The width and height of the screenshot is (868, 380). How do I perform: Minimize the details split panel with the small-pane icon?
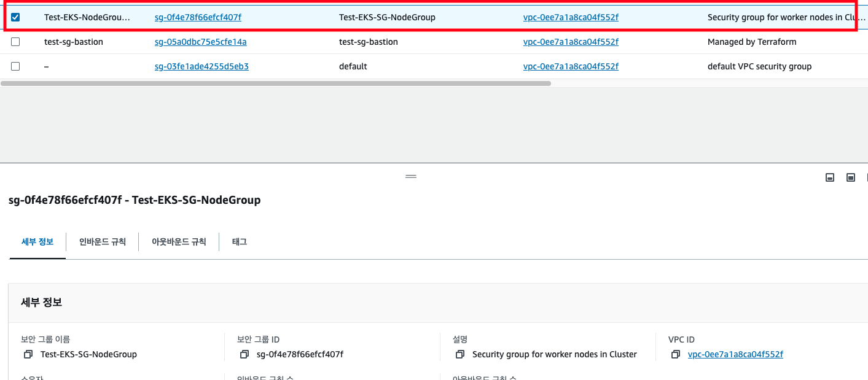(830, 177)
